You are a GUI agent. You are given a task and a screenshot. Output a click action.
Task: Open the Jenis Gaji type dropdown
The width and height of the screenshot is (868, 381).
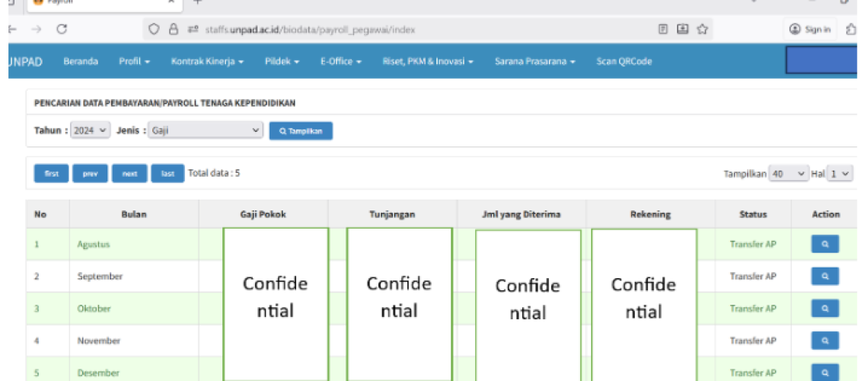[205, 131]
